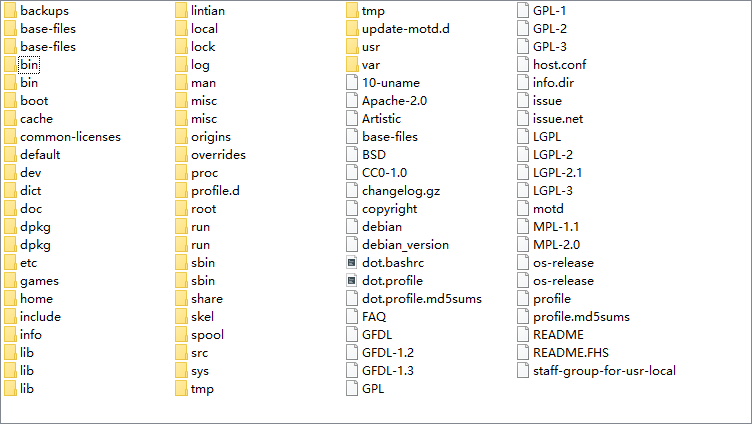Click the Apache-2.0 file icon
752x424 pixels.
pyautogui.click(x=352, y=101)
